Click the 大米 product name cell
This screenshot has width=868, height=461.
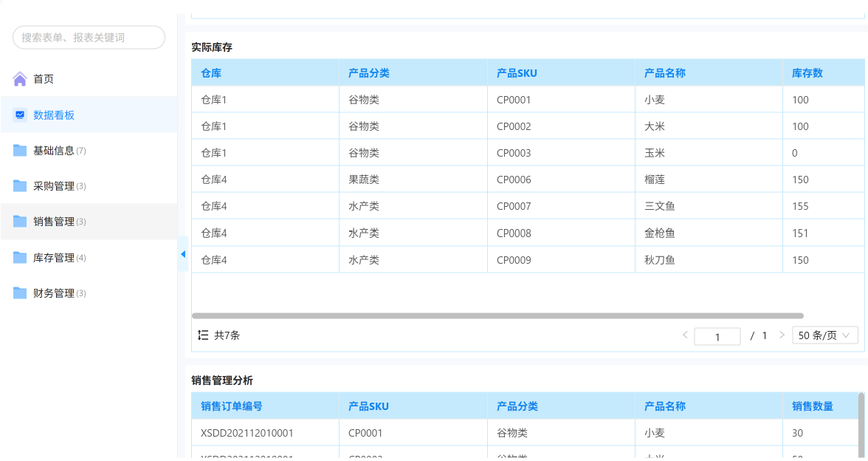point(709,126)
